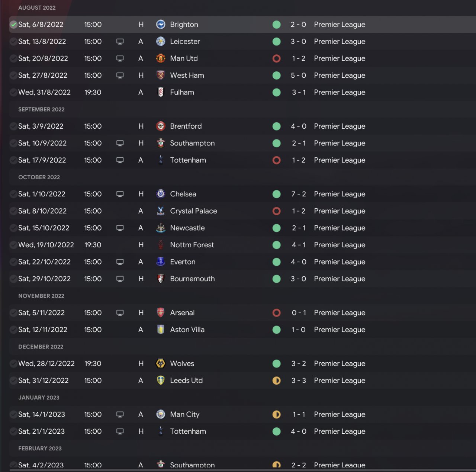Click the Chelsea club badge
Image resolution: width=476 pixels, height=472 pixels.
(x=161, y=194)
